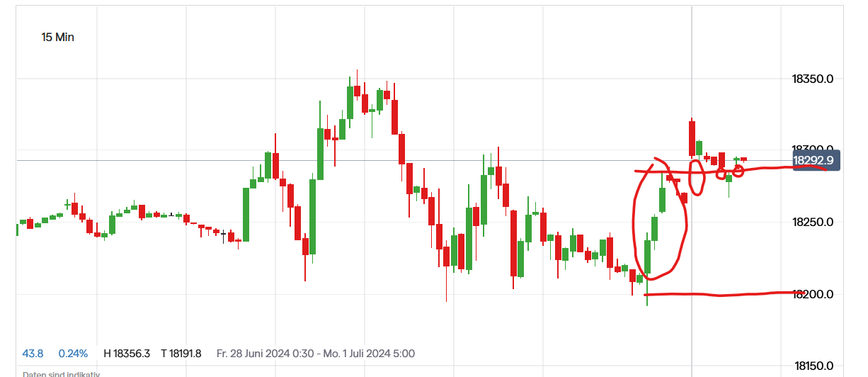Click the 18250.0 price axis label
Viewport: 868px width, 377px height.
(812, 223)
